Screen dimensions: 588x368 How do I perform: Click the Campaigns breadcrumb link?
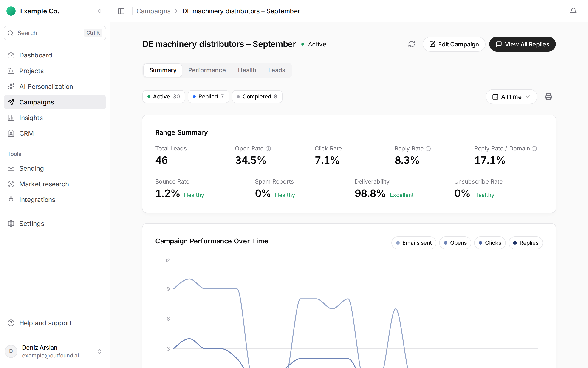(153, 11)
